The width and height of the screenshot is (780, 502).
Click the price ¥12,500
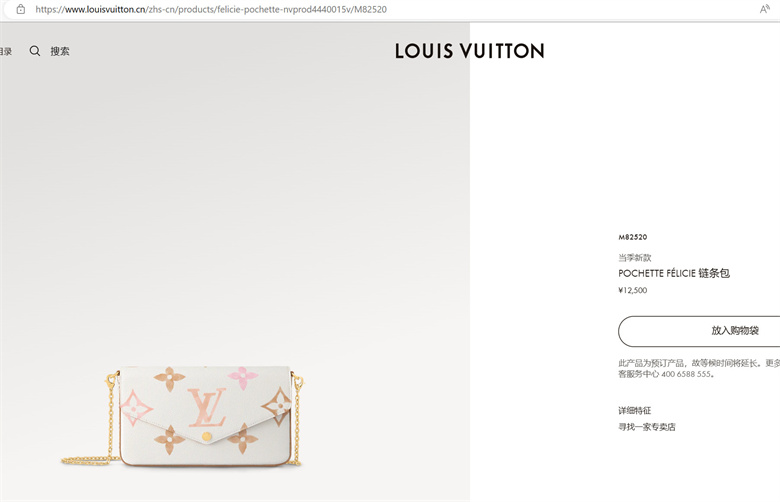(x=633, y=290)
